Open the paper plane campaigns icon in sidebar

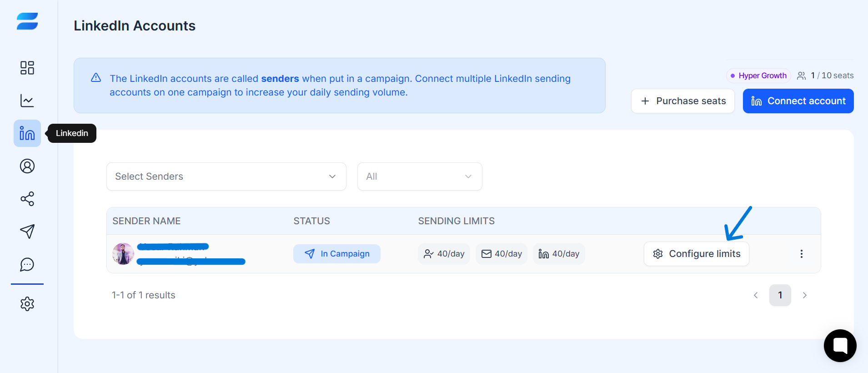27,232
